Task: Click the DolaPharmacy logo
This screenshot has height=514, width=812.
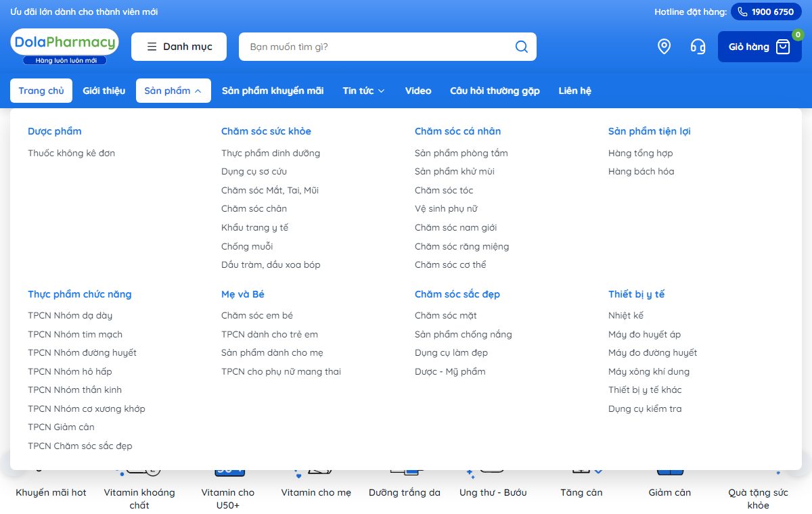Action: click(64, 47)
